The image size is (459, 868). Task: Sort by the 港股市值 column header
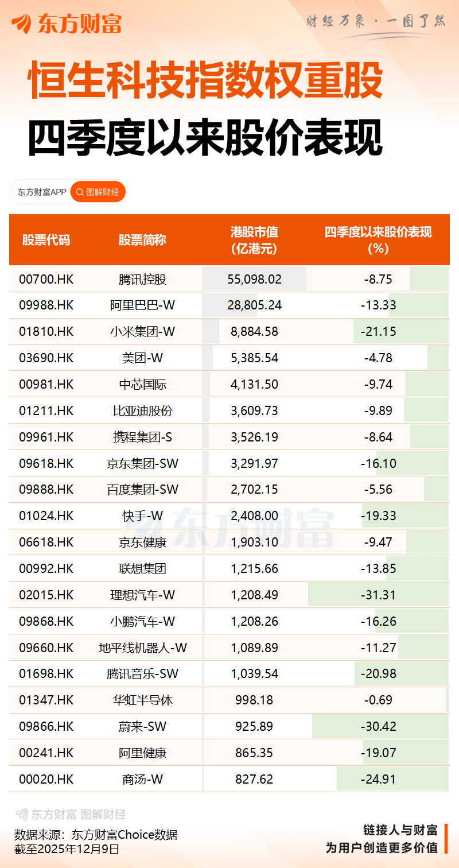(x=254, y=240)
